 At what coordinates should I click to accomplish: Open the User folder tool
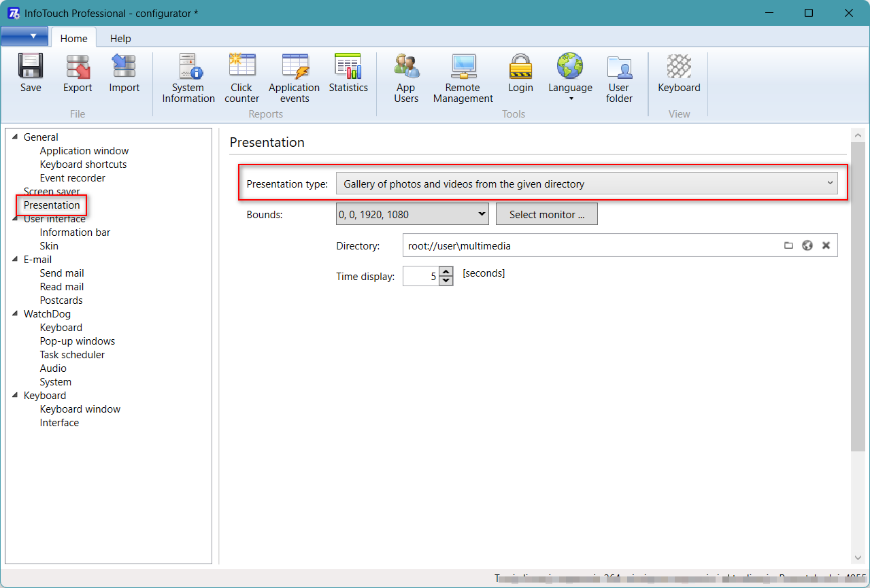coord(619,78)
